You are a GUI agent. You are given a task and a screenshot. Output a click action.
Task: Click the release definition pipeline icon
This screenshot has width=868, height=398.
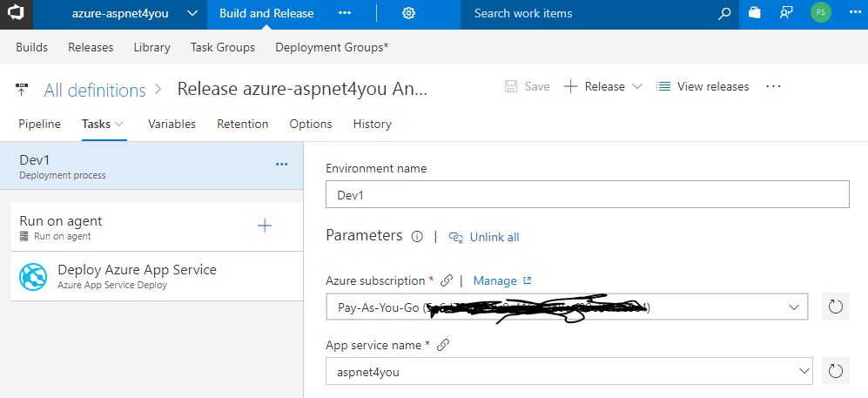22,89
